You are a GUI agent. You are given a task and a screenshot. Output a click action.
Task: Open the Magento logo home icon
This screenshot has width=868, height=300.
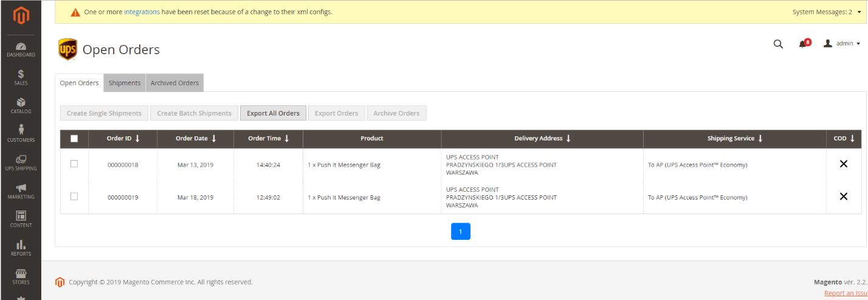[21, 16]
